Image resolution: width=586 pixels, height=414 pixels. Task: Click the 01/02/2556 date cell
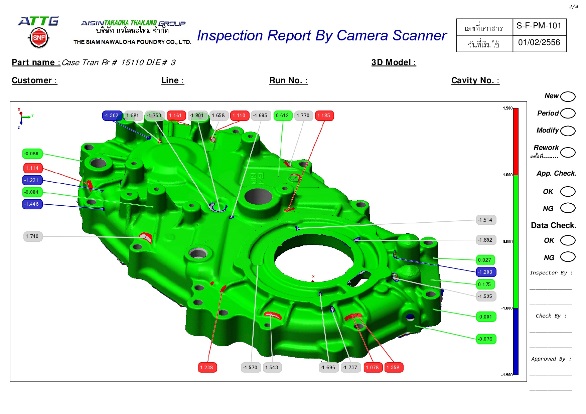click(x=539, y=43)
